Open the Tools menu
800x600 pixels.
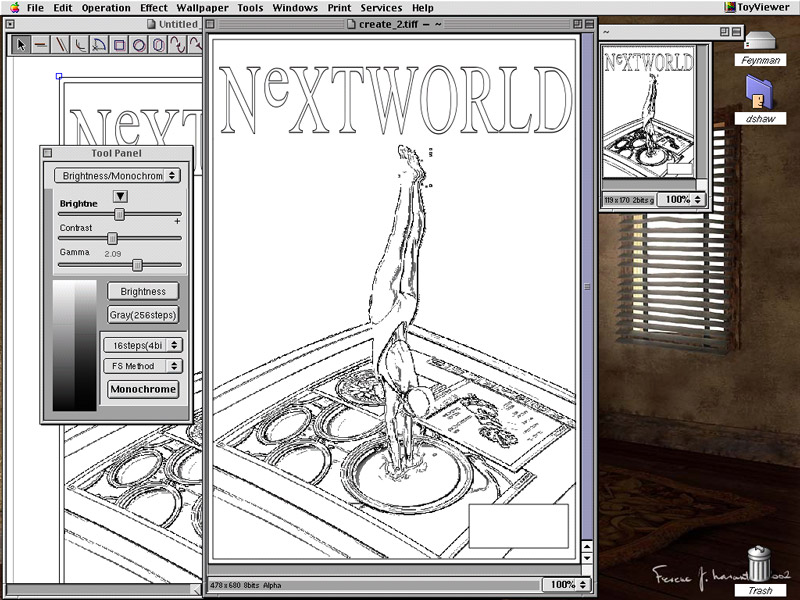pos(250,8)
